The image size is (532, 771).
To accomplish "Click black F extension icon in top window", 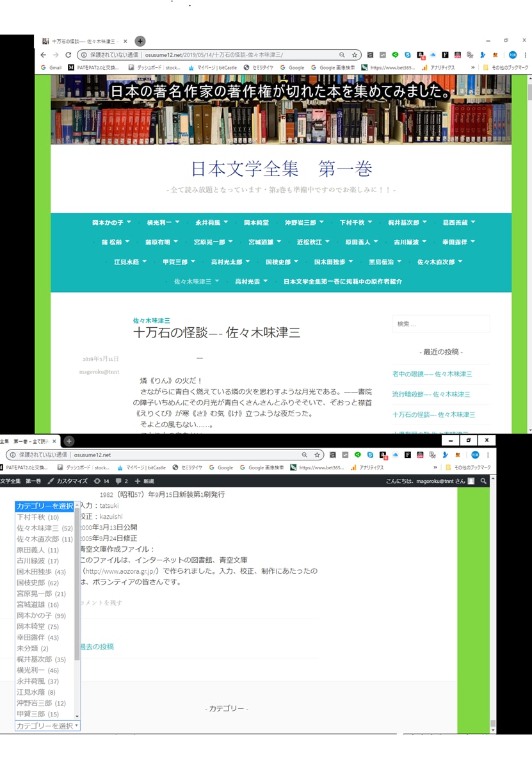I will [445, 55].
